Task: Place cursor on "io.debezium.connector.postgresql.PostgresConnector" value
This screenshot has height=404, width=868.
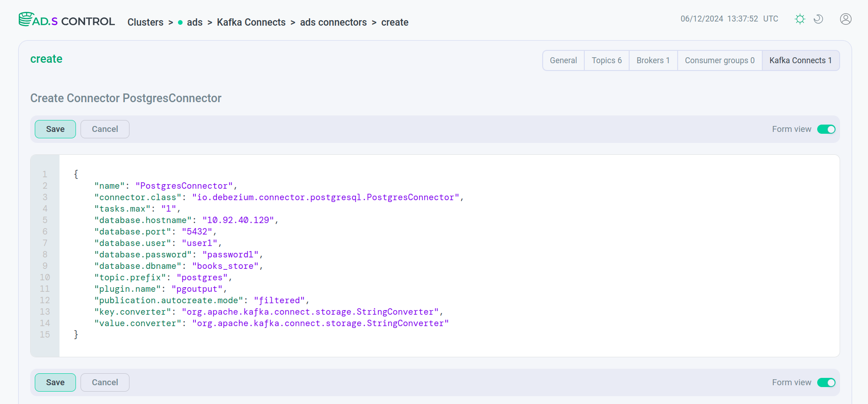Action: 325,197
